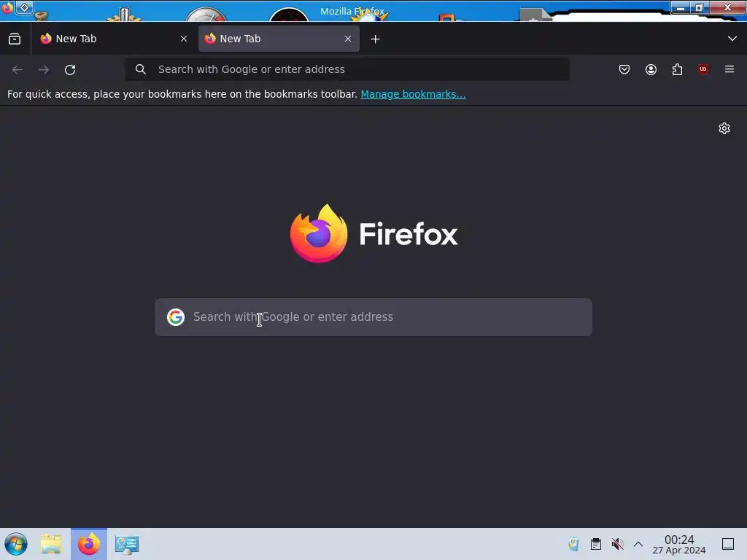Screen dimensions: 747x560
Task: Expand hidden system tray icons arrow
Action: [638, 544]
